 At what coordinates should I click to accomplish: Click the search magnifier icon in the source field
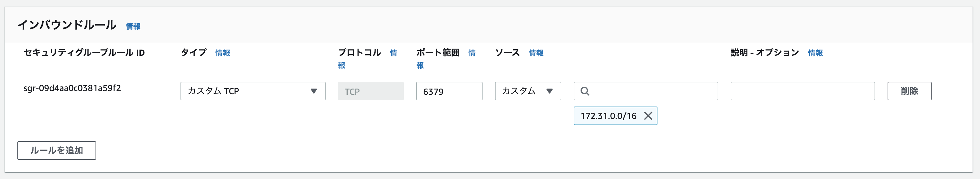click(x=586, y=91)
